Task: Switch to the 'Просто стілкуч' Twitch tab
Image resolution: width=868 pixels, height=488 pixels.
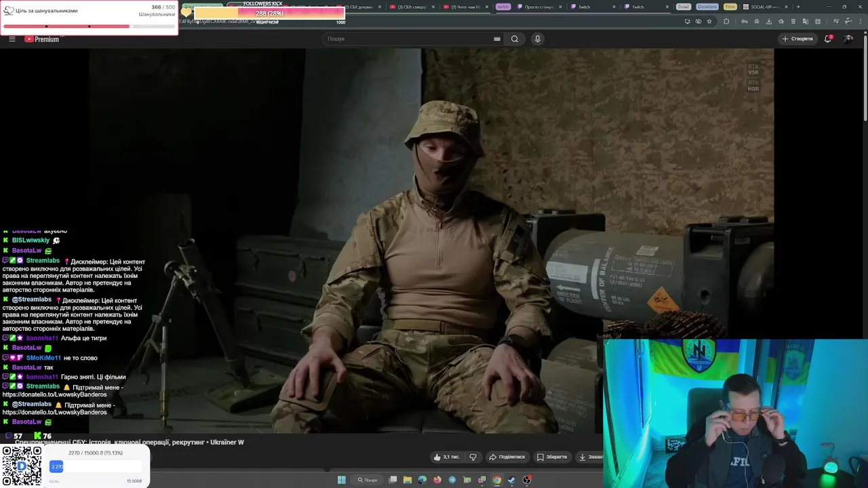Action: click(540, 7)
